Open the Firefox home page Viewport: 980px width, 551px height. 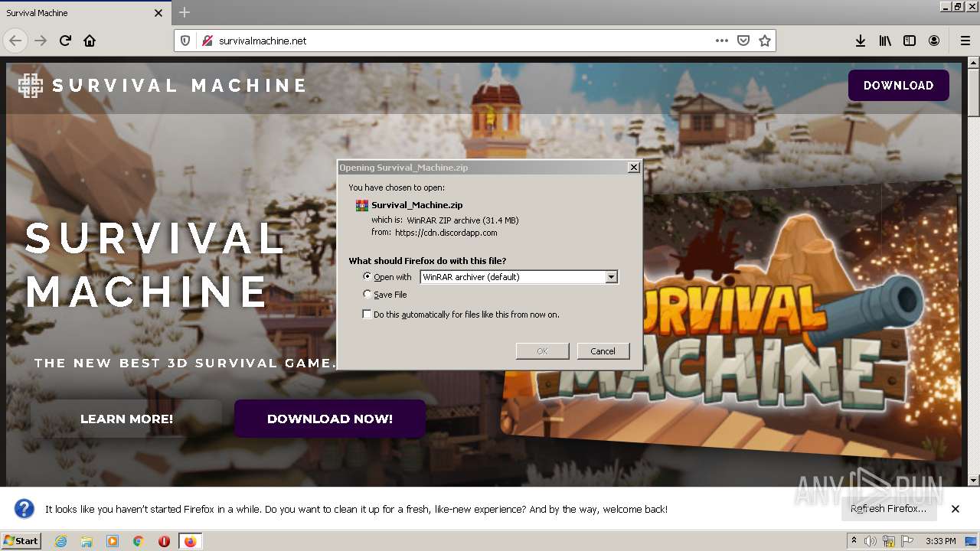coord(90,41)
